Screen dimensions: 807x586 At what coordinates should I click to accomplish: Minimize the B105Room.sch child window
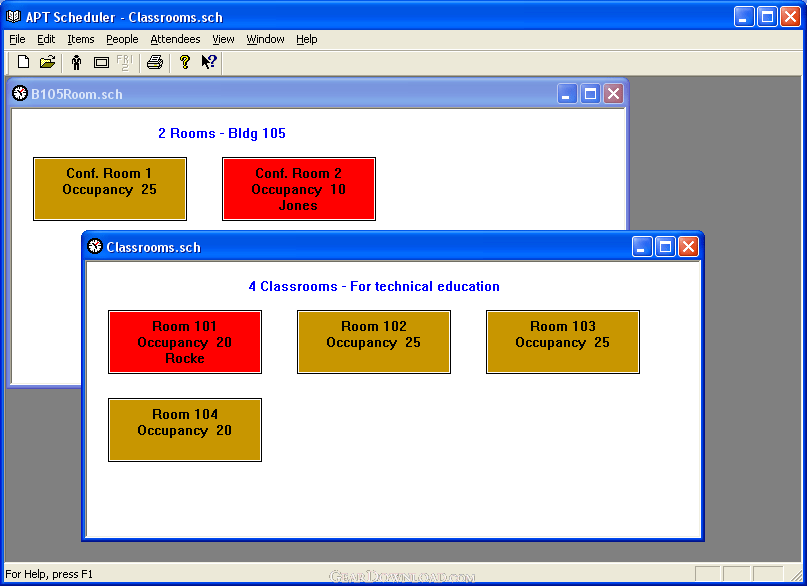coord(567,94)
